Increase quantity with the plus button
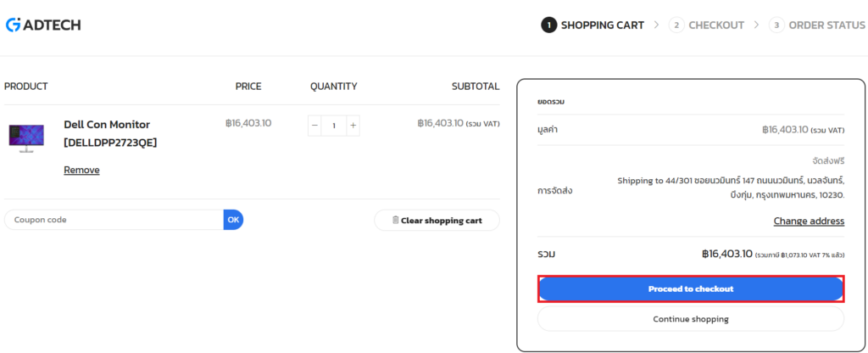Screen dimensions: 868x353 coord(353,126)
